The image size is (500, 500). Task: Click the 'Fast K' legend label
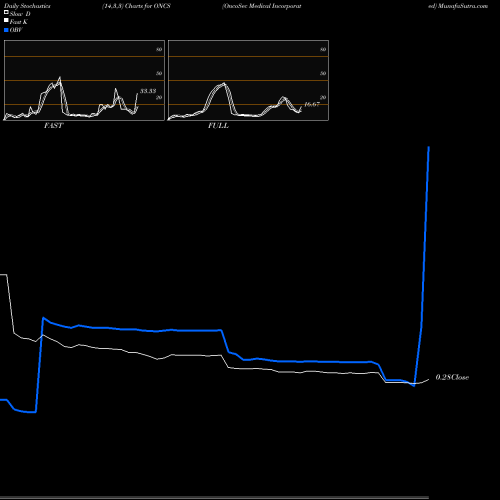tap(19, 22)
